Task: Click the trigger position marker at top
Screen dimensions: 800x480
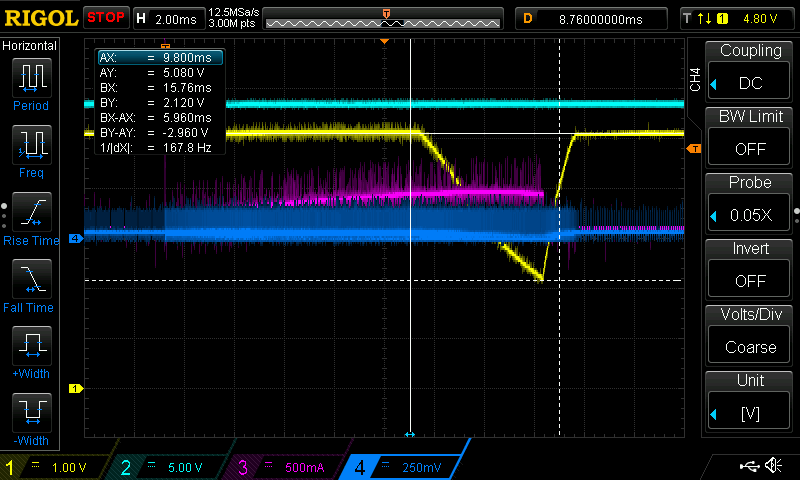Action: (385, 41)
